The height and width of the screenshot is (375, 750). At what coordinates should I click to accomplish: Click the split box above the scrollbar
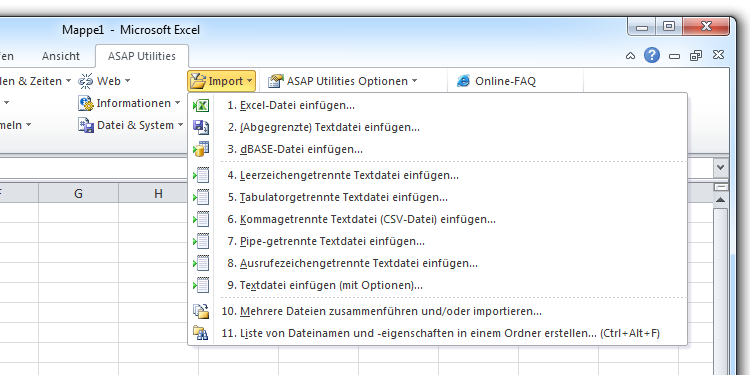(x=720, y=187)
